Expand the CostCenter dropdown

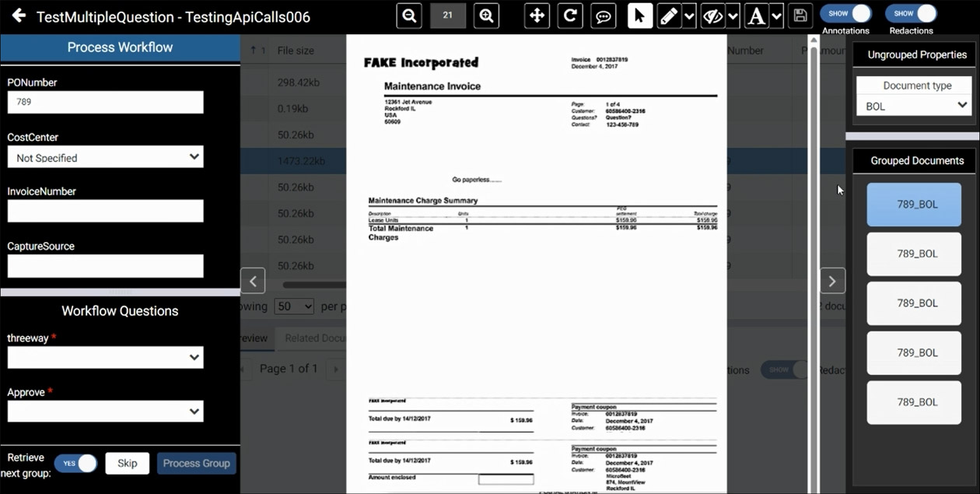106,157
